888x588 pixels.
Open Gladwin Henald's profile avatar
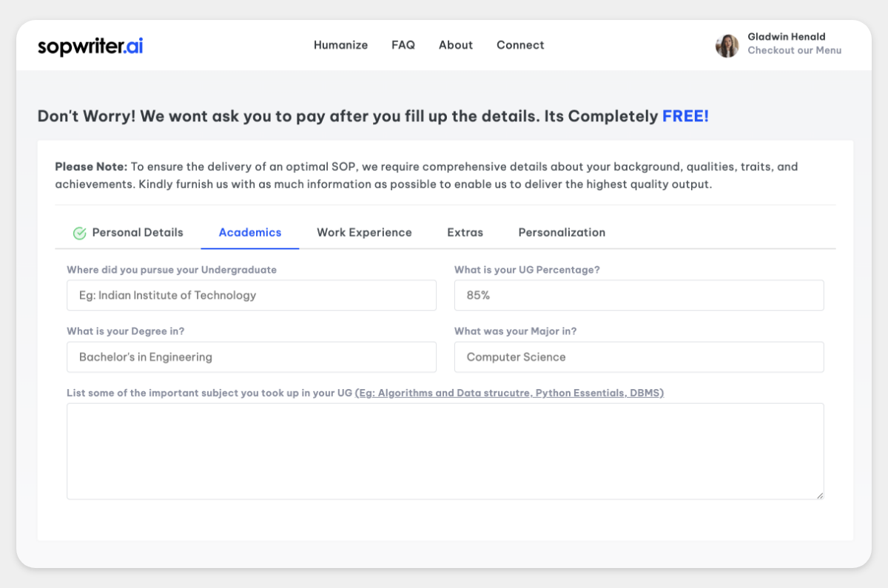[x=727, y=46]
